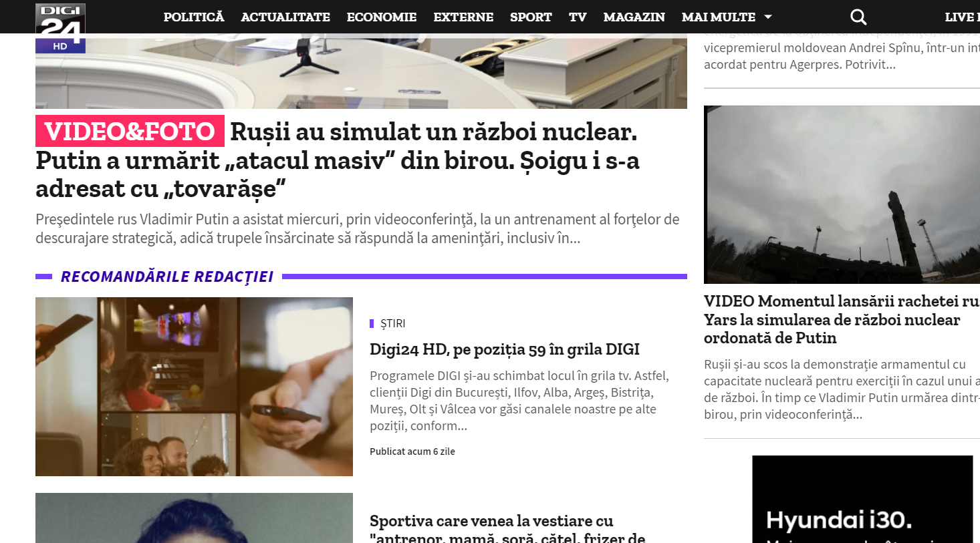Open the Digi24 HD logo homepage

(60, 28)
